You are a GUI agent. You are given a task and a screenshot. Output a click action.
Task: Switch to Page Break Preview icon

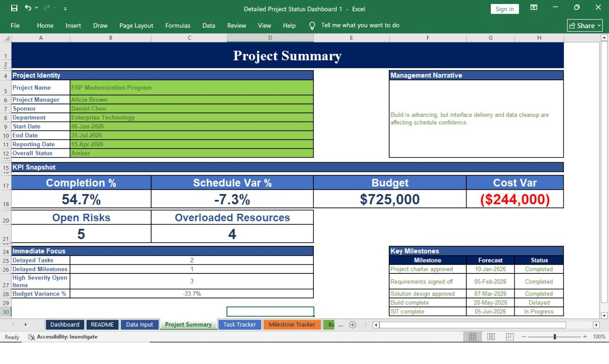509,336
